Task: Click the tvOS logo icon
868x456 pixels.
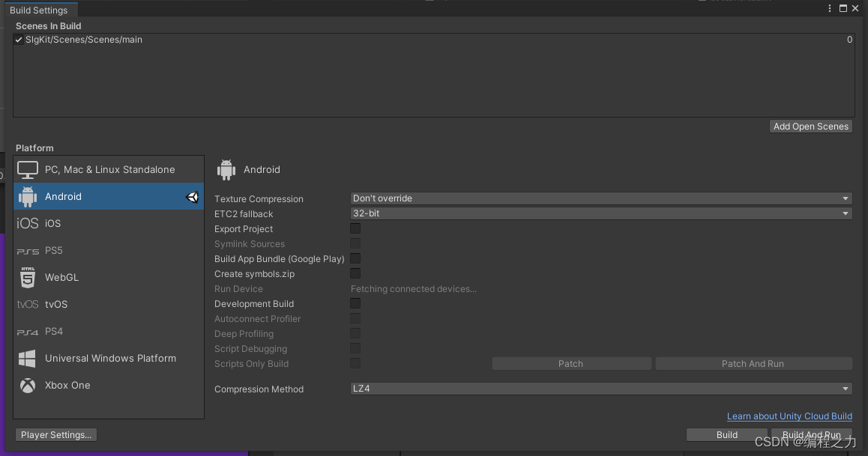Action: (28, 305)
